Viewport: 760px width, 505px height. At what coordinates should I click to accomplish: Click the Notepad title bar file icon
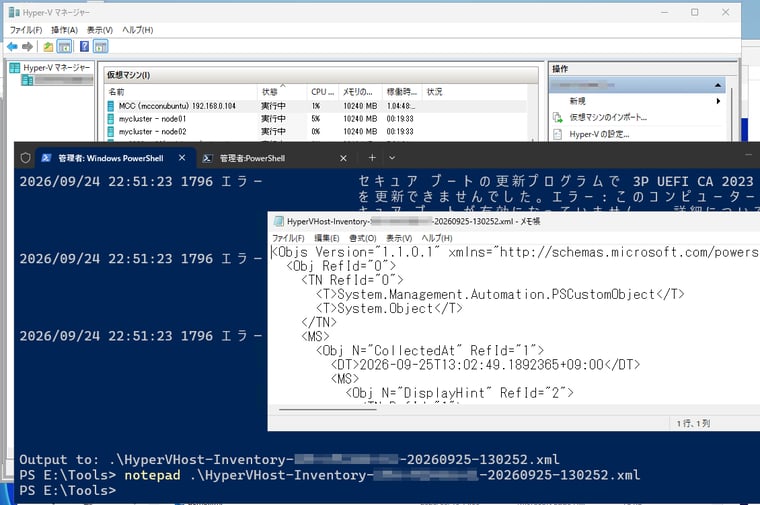coord(279,221)
